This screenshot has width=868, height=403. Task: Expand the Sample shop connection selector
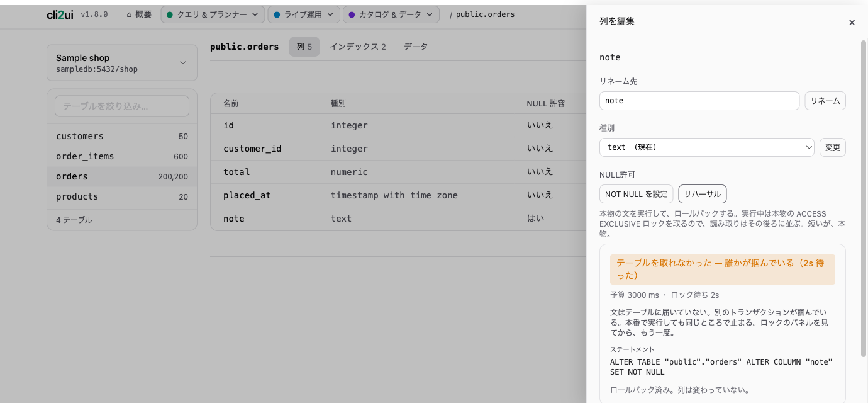click(x=122, y=63)
